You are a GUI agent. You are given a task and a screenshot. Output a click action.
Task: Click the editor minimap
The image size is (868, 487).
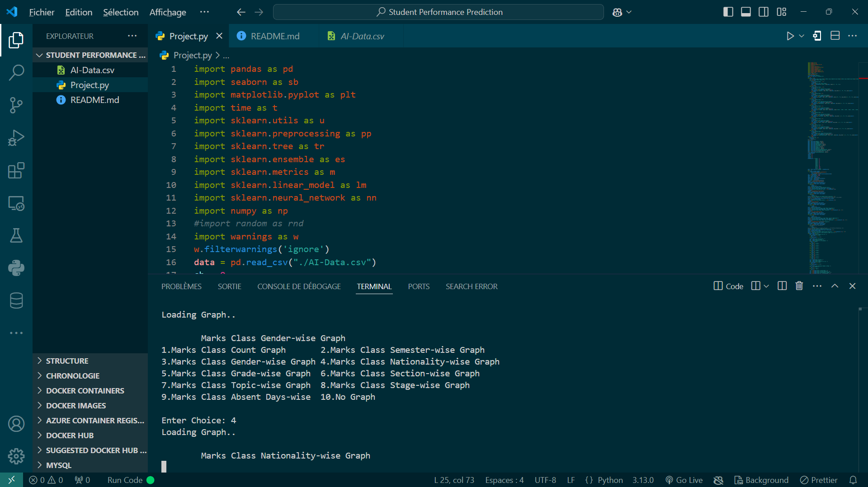[x=833, y=167]
